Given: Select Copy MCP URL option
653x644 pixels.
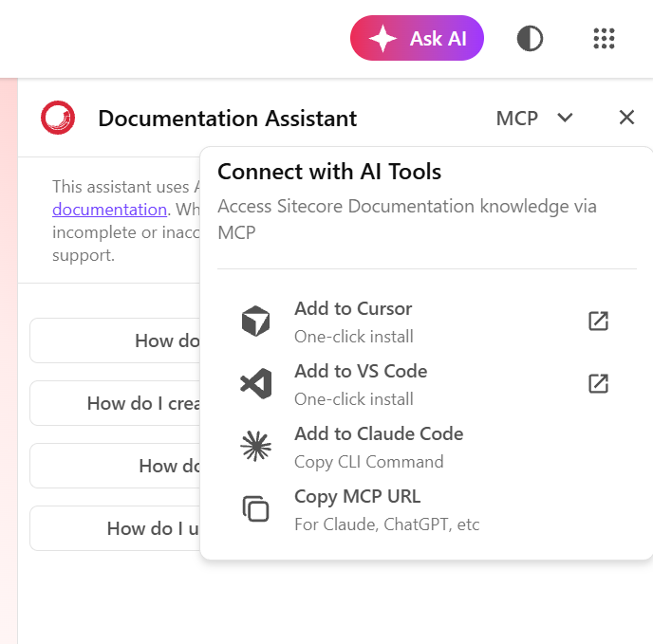Looking at the screenshot, I should pyautogui.click(x=426, y=509).
